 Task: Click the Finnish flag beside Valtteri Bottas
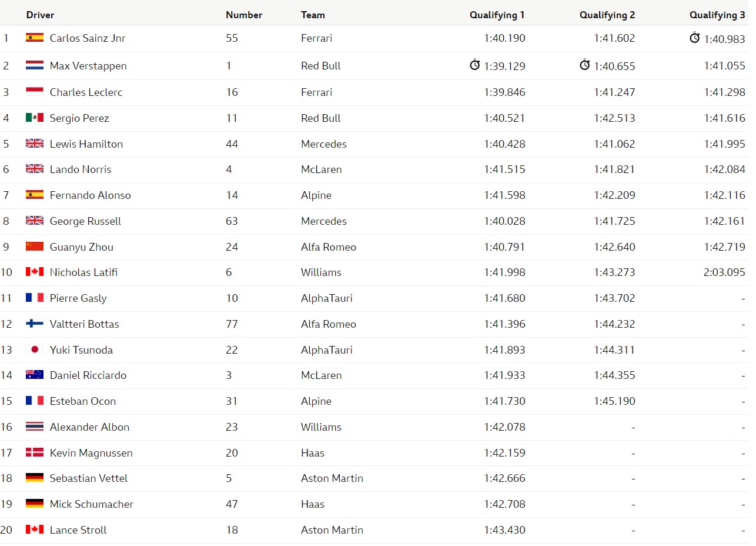(x=35, y=324)
